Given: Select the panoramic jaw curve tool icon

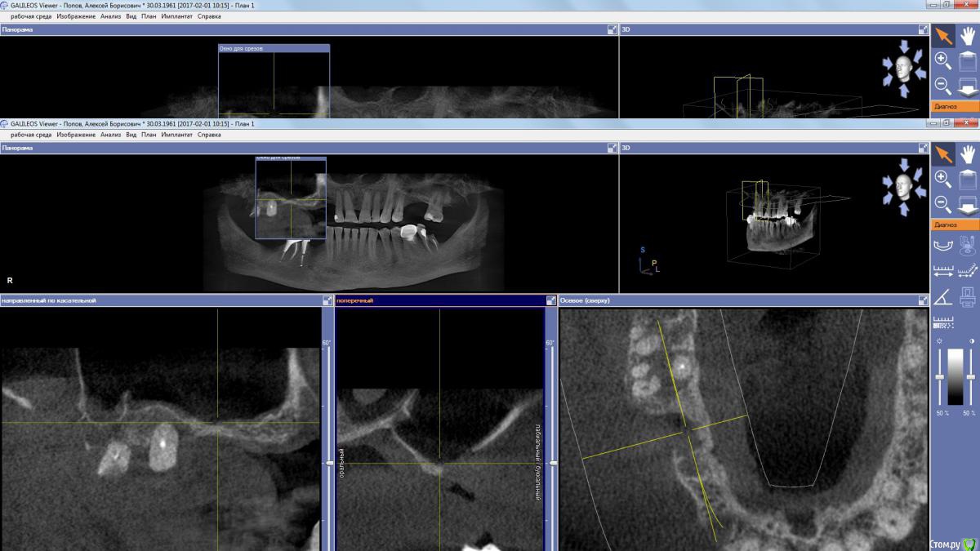Looking at the screenshot, I should pos(943,243).
